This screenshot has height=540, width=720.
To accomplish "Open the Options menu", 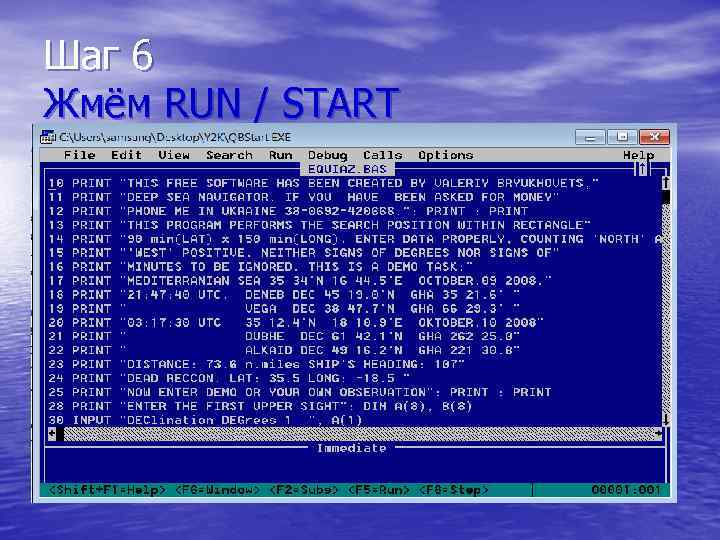I will 445,155.
